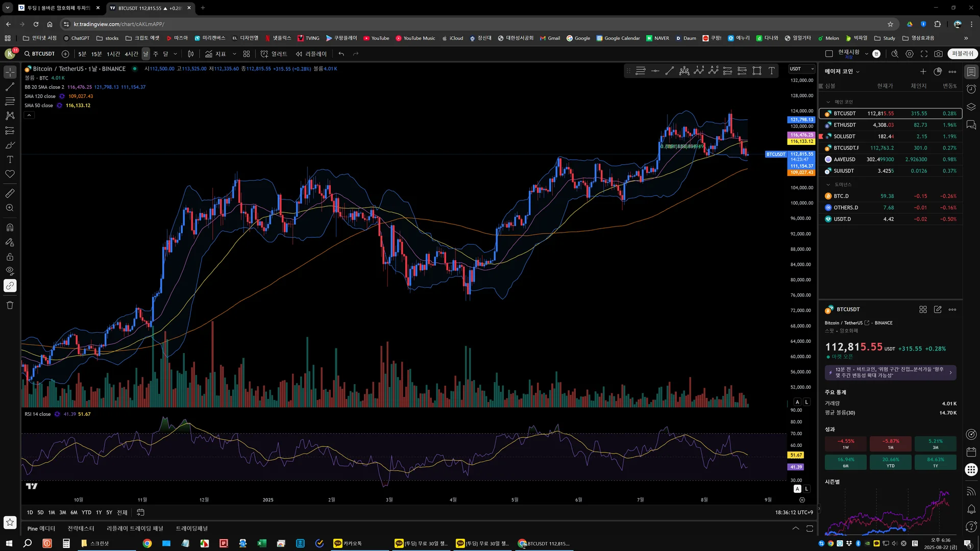Open candlestick chart style selector

(190, 54)
